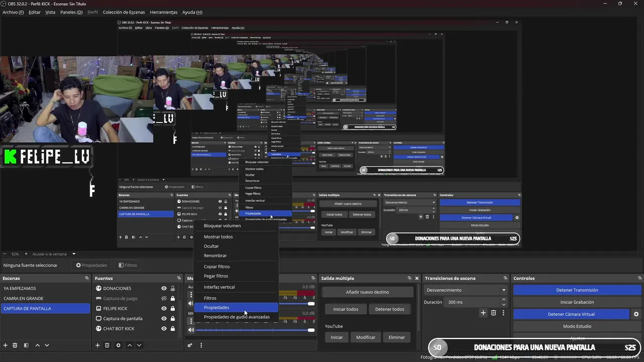Mute the first mixer audio channel

coord(191,304)
